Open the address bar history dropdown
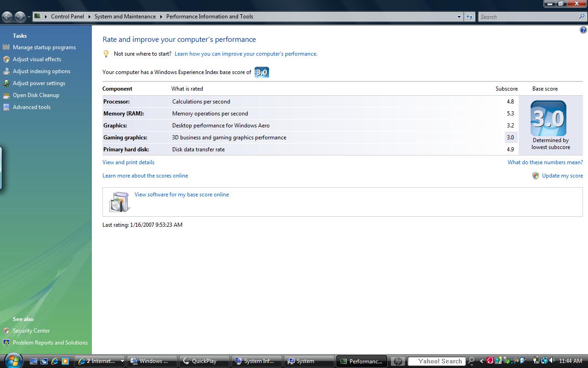Screen dimensions: 588x368 pyautogui.click(x=459, y=17)
